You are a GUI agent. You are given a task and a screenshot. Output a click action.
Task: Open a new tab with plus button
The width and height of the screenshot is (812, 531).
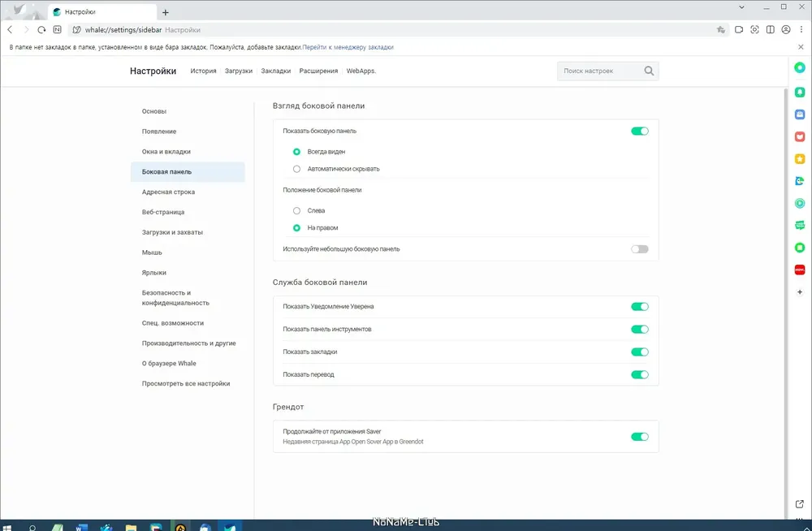point(166,12)
